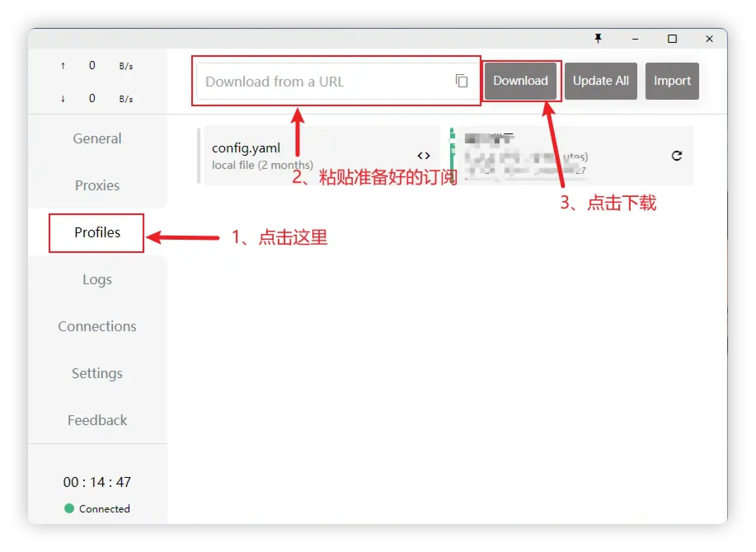Click the paste-from-clipboard icon in URL field
This screenshot has height=552, width=756.
pos(462,81)
